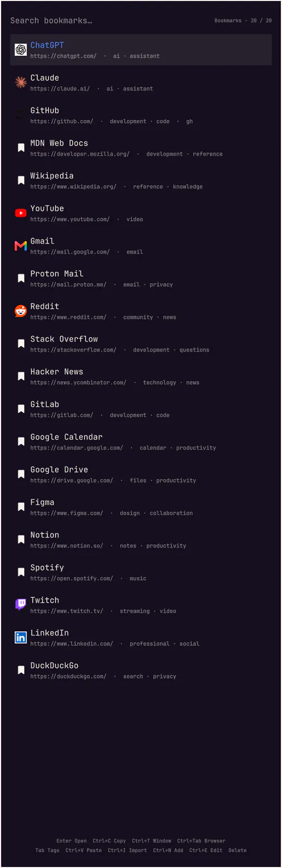282x868 pixels.
Task: Click the bookmark icon beside DuckDuckGo
Action: tap(21, 670)
